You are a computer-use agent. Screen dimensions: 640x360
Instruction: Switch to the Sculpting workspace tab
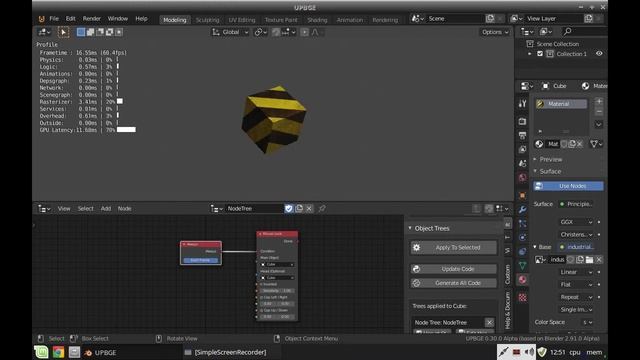(x=207, y=20)
